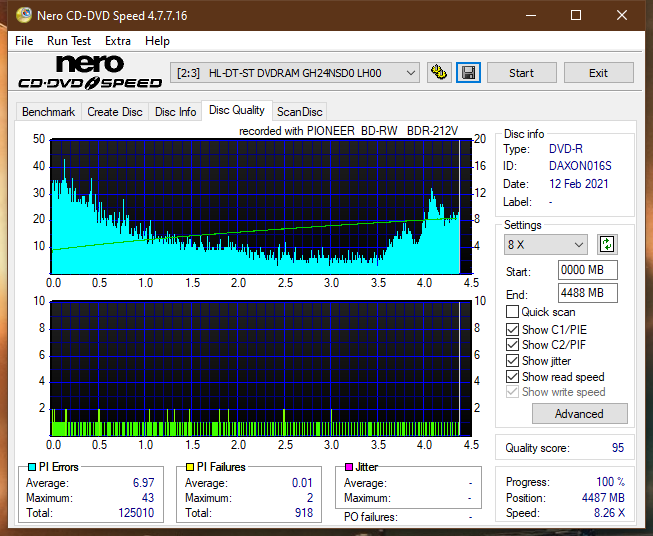Image resolution: width=653 pixels, height=536 pixels.
Task: Open the Help menu
Action: click(x=157, y=41)
